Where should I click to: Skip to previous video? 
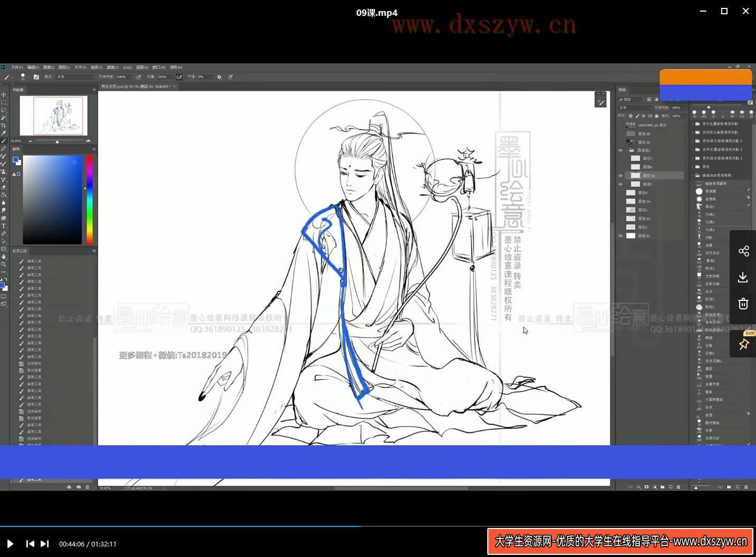tap(30, 543)
